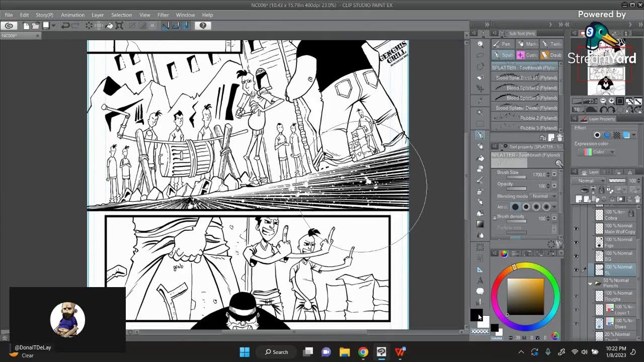Open the Filter menu
This screenshot has width=644, height=362.
coord(163,15)
